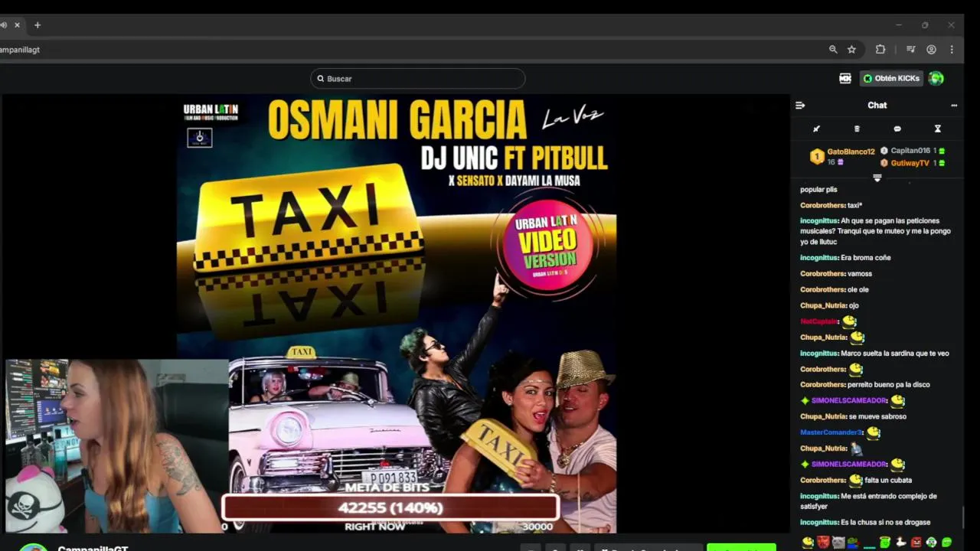Click MasterComander3 username in chat

tap(831, 432)
